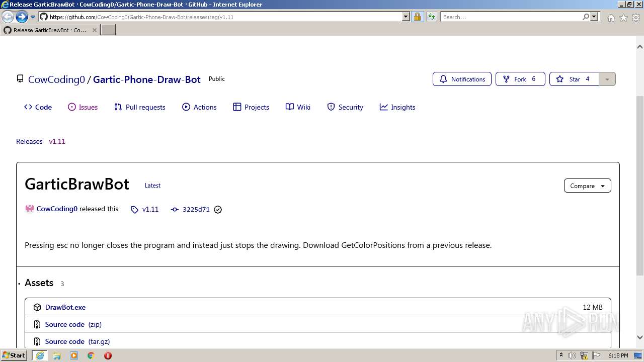644x362 pixels.
Task: Open the v1.11 breadcrumb link
Action: click(57, 141)
